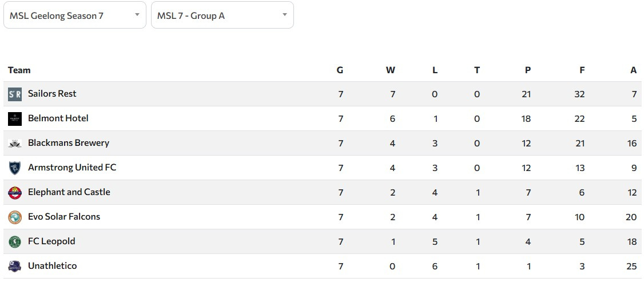644x282 pixels.
Task: Click the W column header
Action: 391,70
